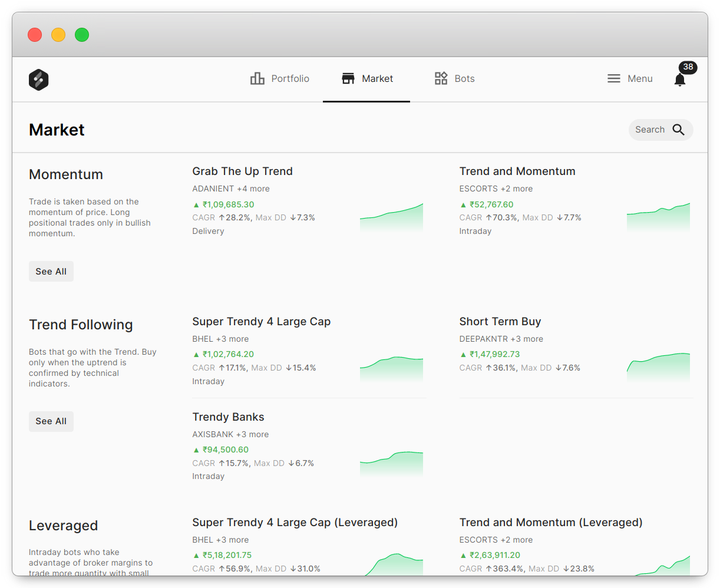Click the Delivery label under Grab The Up Trend
This screenshot has width=720, height=588.
[208, 231]
